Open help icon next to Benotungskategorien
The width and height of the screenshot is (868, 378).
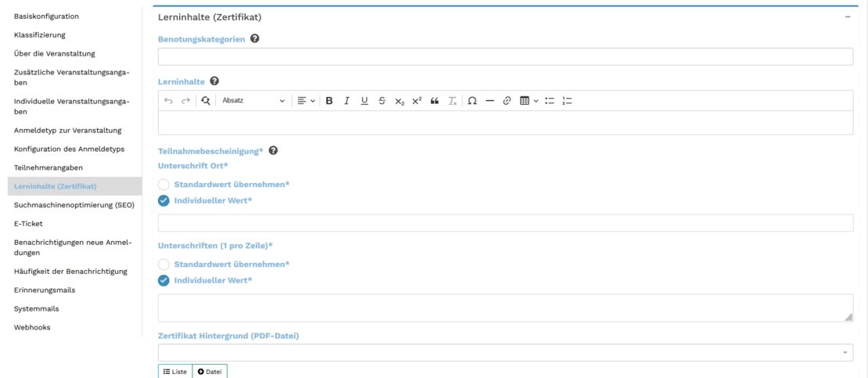(255, 39)
